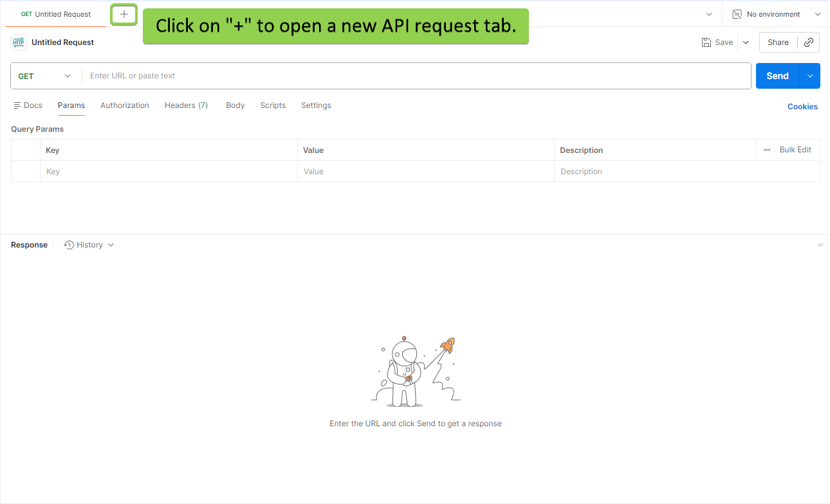The image size is (830, 504).
Task: Open the tab list chevron dropdown
Action: (x=709, y=14)
